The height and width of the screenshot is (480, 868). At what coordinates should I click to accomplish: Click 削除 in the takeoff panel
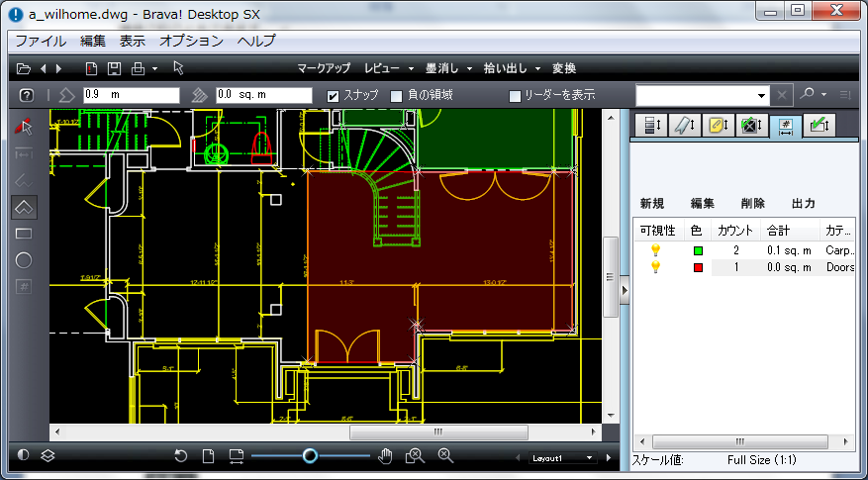pos(753,203)
